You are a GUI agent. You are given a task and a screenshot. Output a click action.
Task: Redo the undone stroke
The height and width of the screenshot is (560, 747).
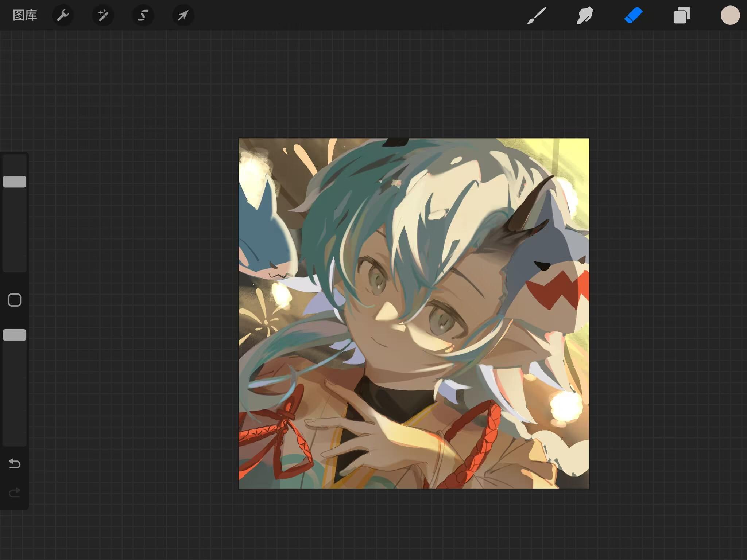15,493
